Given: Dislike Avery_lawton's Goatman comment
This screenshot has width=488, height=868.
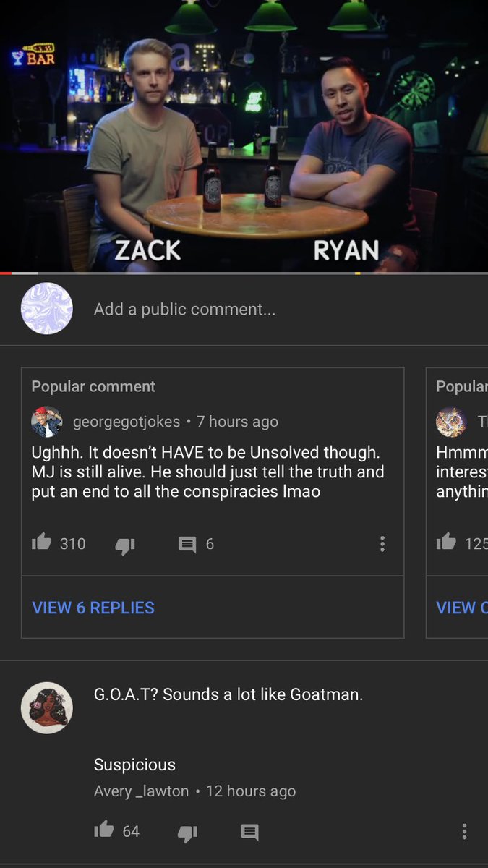Looking at the screenshot, I should 187,833.
